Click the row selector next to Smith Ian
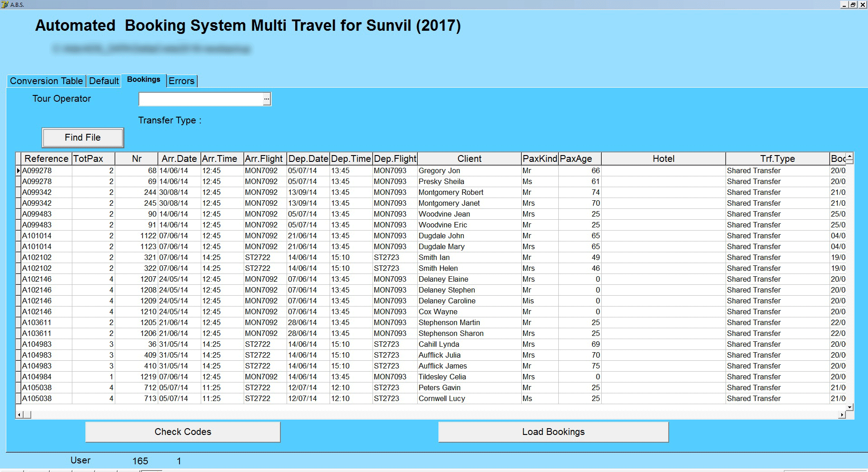The image size is (868, 472). click(x=19, y=257)
